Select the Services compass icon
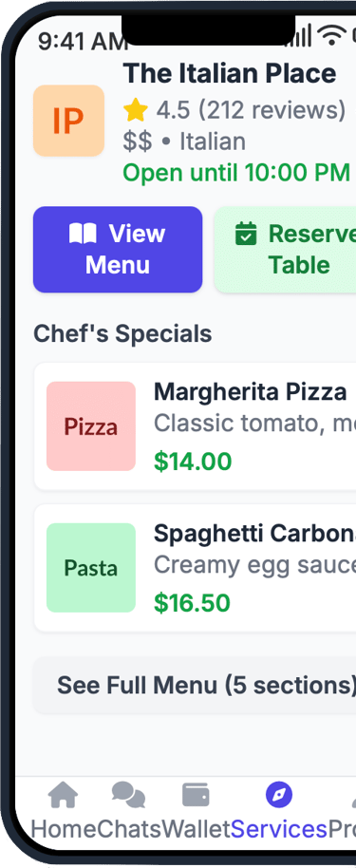Screen dimensions: 356x868 (x=279, y=796)
